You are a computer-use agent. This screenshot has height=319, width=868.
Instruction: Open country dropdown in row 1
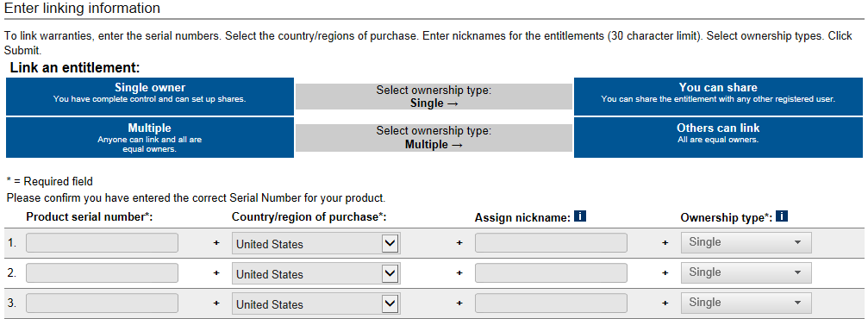[x=315, y=243]
